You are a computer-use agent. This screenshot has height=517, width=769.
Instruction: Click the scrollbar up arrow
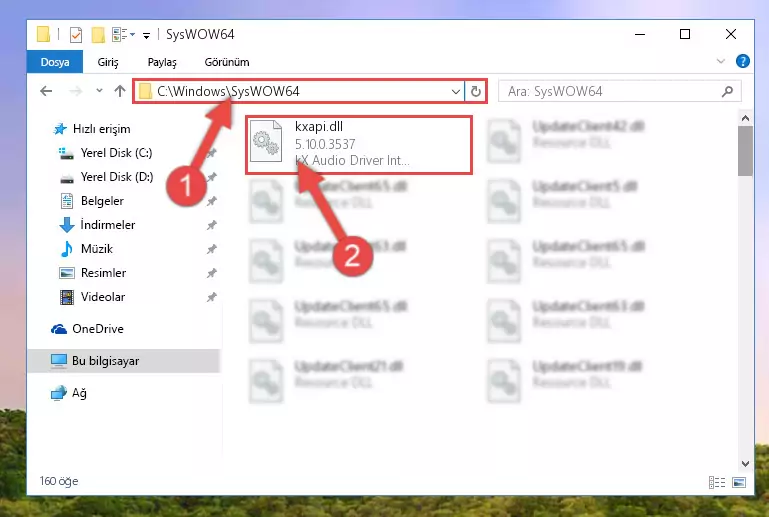745,118
